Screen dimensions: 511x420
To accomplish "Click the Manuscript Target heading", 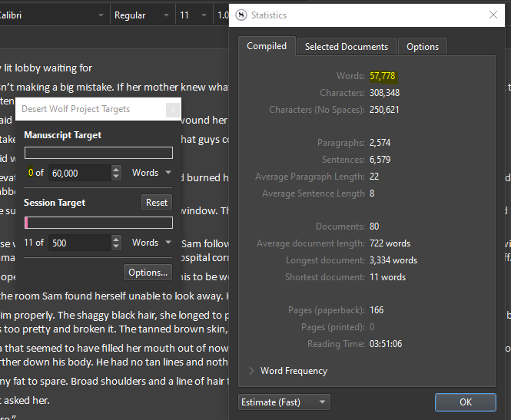I will (62, 135).
